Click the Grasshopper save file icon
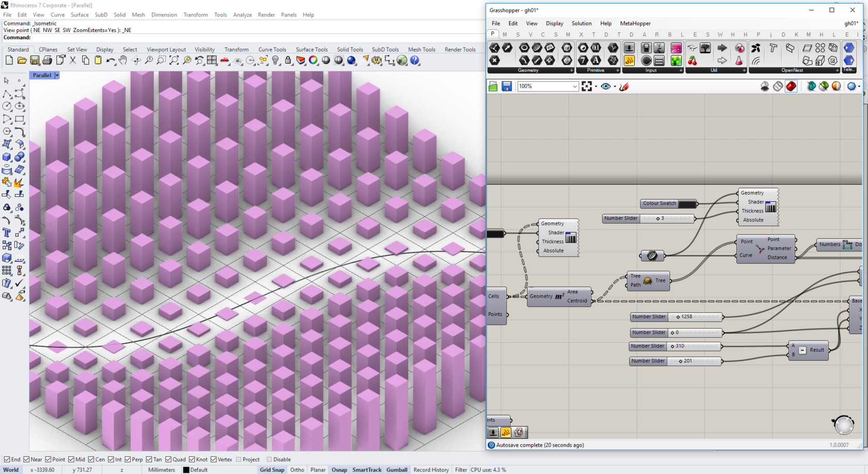The height and width of the screenshot is (474, 868). (506, 87)
